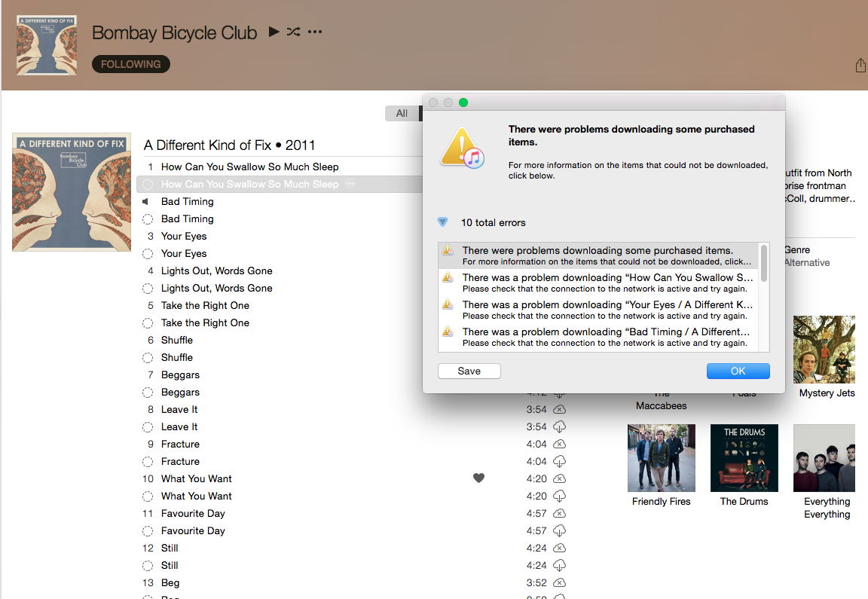Toggle the heart on What You Want
Screen dimensions: 868x599
point(479,478)
